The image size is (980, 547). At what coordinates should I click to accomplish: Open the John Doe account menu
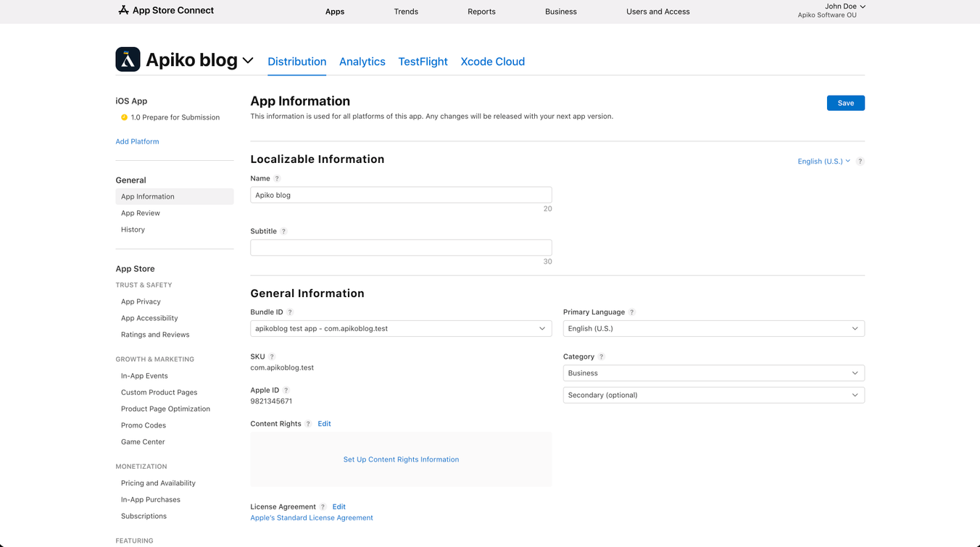844,7
